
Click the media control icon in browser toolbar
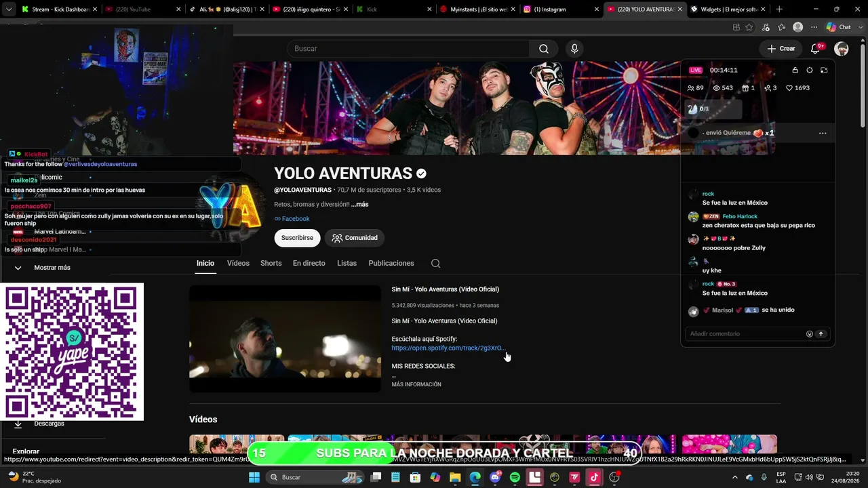coord(766,27)
